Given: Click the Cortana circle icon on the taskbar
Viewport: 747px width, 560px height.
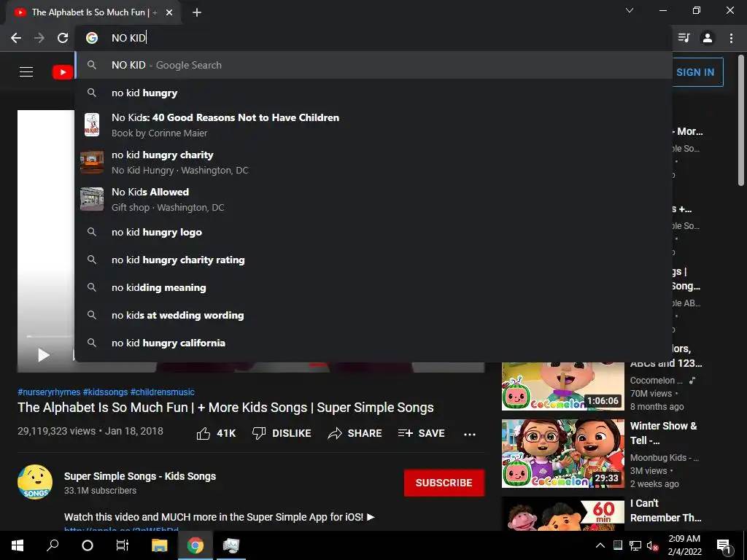Looking at the screenshot, I should (88, 545).
